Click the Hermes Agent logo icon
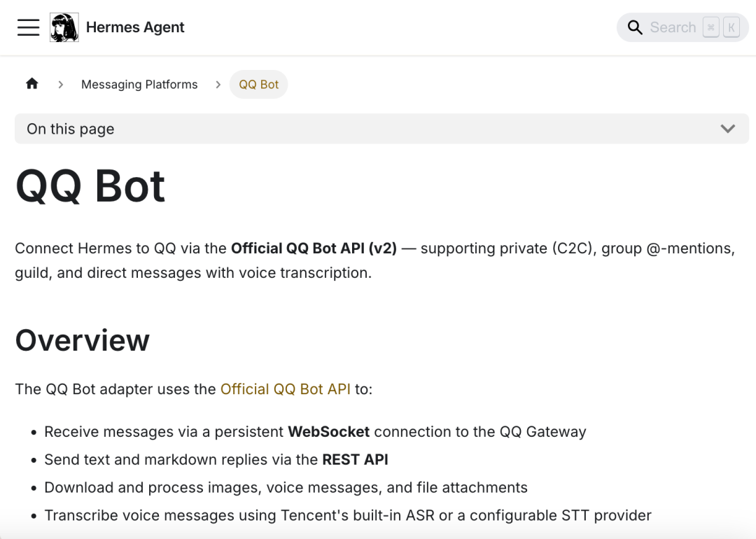Screen dimensions: 756x539 pos(64,27)
